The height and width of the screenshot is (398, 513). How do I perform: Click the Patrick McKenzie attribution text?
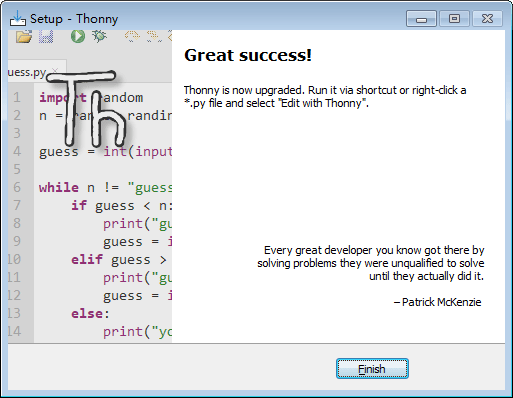[x=438, y=302]
